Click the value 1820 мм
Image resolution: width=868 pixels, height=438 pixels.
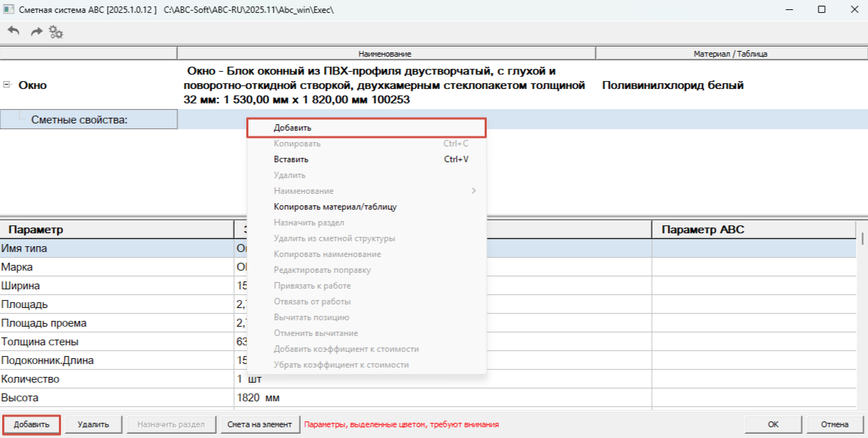258,398
